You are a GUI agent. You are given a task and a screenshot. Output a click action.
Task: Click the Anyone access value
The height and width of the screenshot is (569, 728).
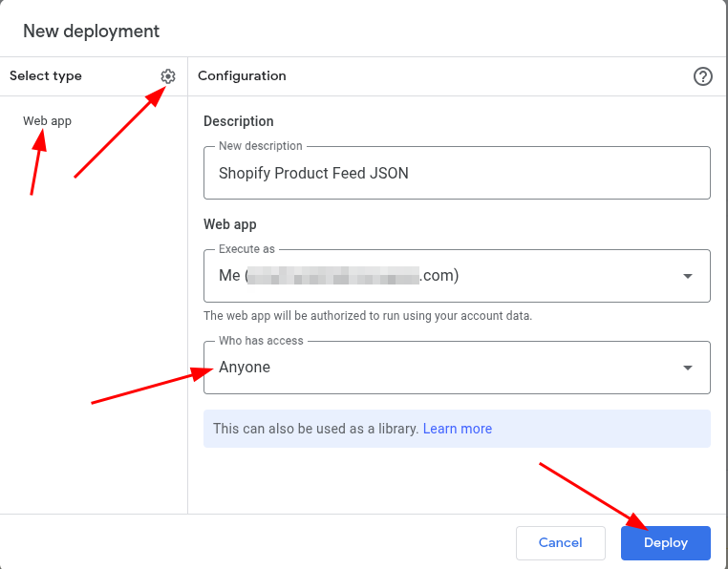245,368
